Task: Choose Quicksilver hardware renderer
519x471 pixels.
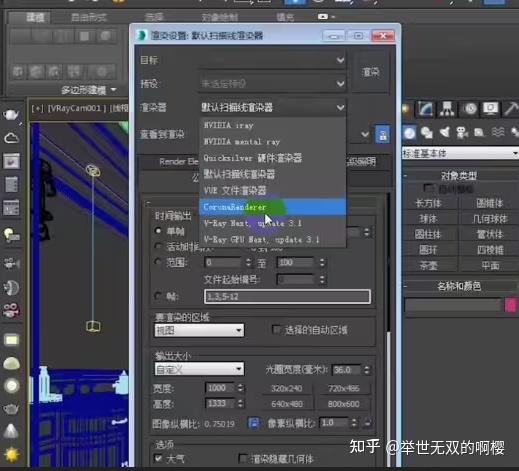Action: pyautogui.click(x=272, y=158)
